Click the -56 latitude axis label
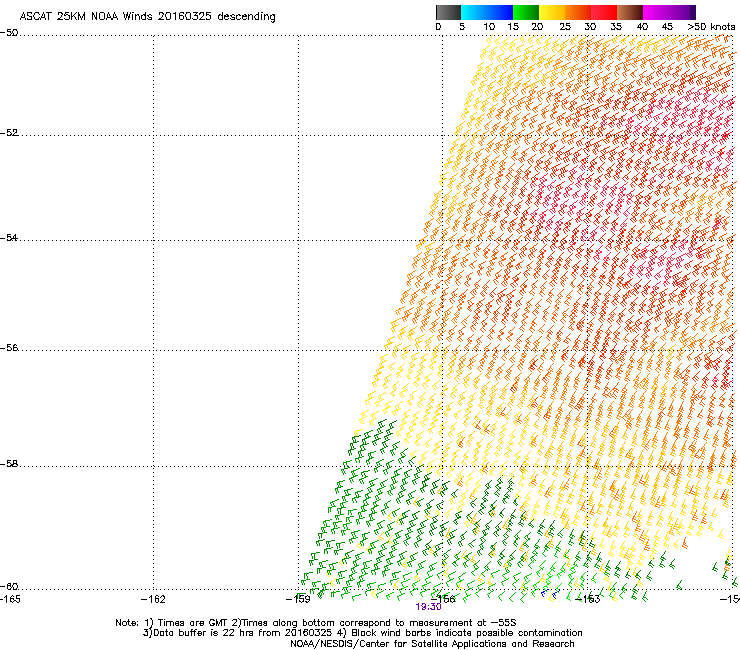Screen dimensions: 740x650 [x=9, y=348]
